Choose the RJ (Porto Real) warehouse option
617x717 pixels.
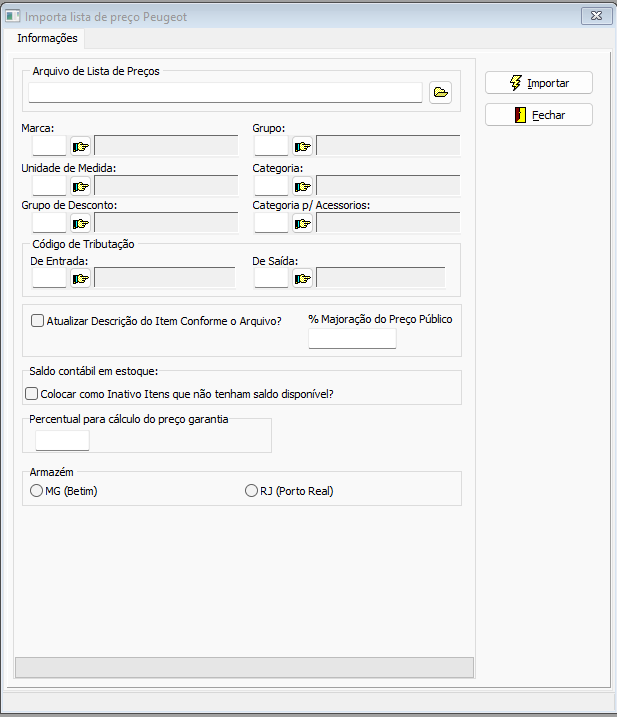point(252,491)
